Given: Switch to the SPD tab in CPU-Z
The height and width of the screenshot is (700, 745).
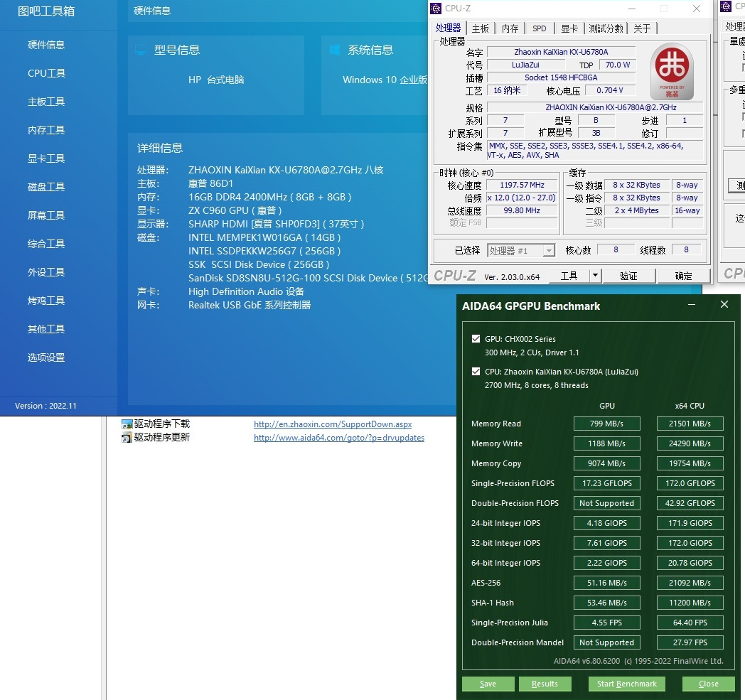Looking at the screenshot, I should tap(540, 28).
